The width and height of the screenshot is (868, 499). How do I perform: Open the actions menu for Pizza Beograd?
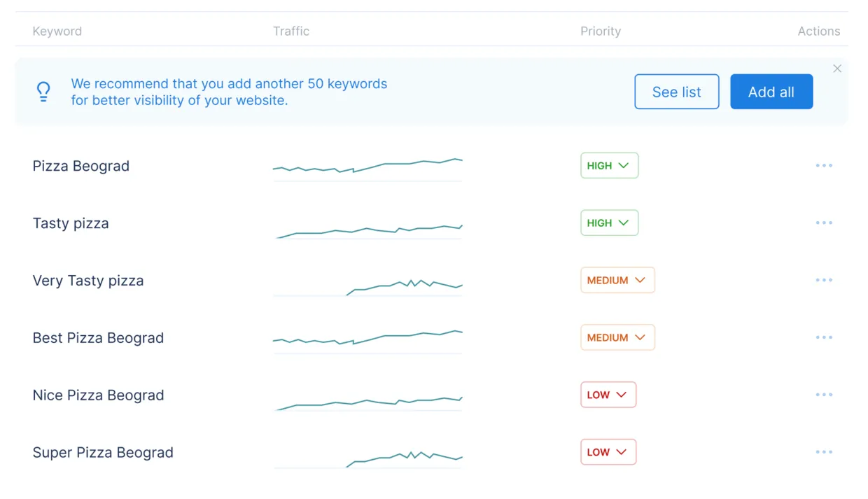(824, 165)
